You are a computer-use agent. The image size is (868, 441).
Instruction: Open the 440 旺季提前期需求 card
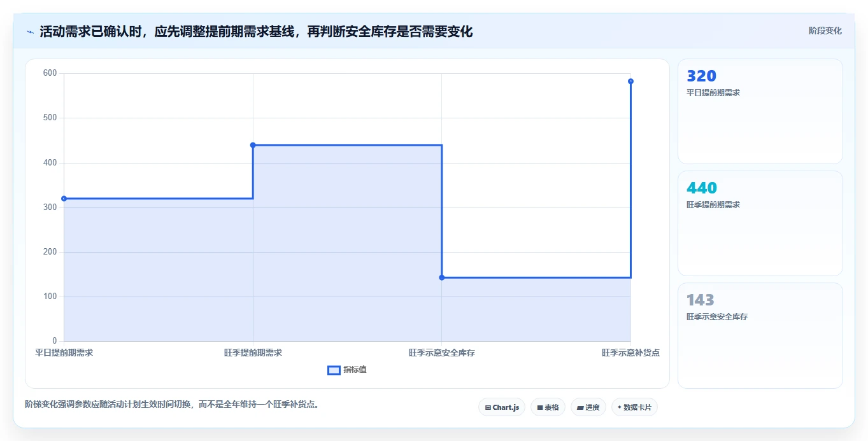pyautogui.click(x=760, y=223)
